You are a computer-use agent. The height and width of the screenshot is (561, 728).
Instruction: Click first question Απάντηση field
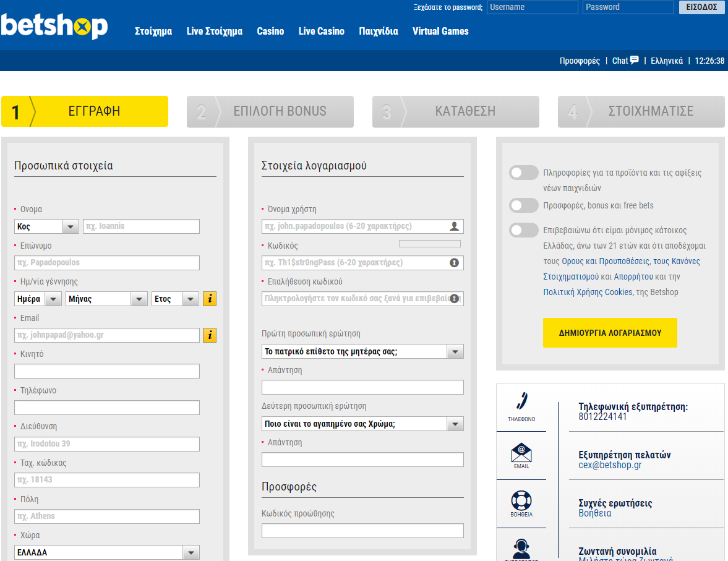click(x=362, y=387)
